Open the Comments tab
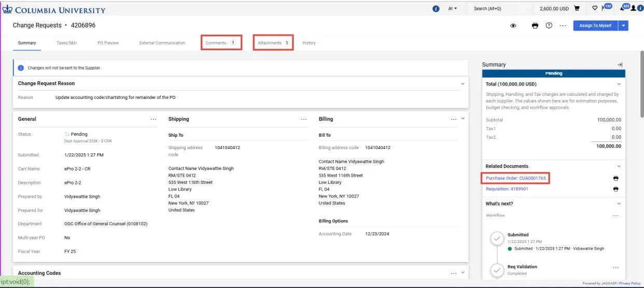 click(221, 43)
